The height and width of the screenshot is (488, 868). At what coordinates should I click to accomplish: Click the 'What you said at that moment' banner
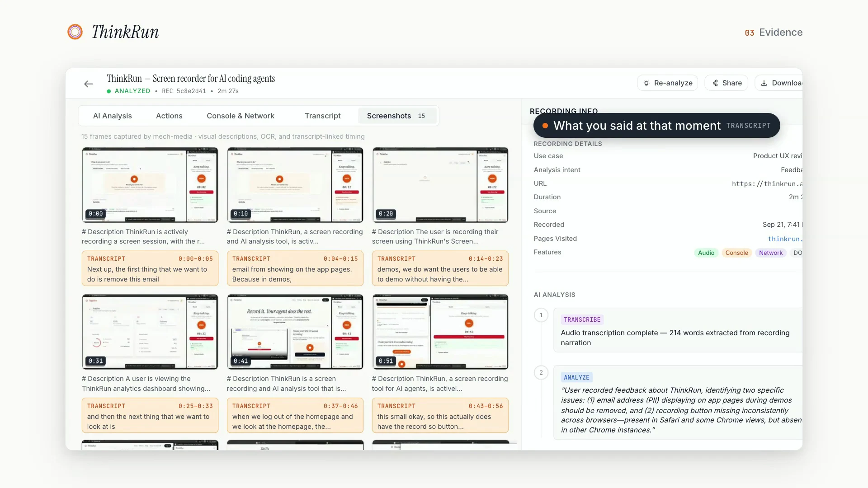click(x=657, y=126)
